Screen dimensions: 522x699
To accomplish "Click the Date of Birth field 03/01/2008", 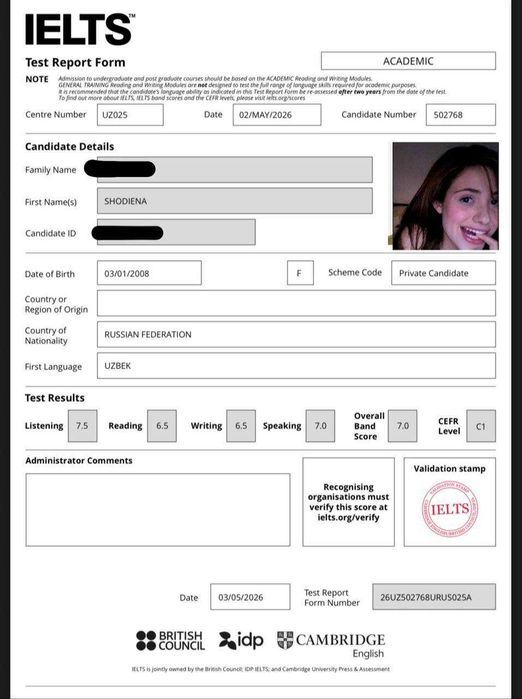I will 149,273.
